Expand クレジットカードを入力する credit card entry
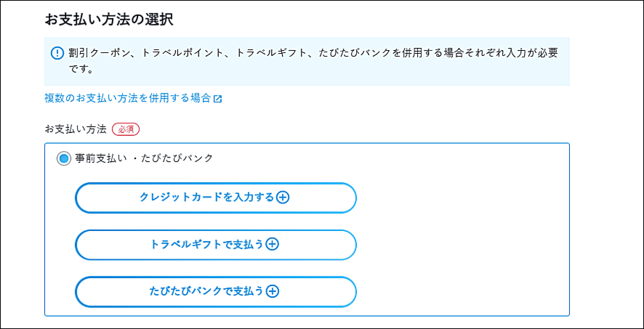 206,198
